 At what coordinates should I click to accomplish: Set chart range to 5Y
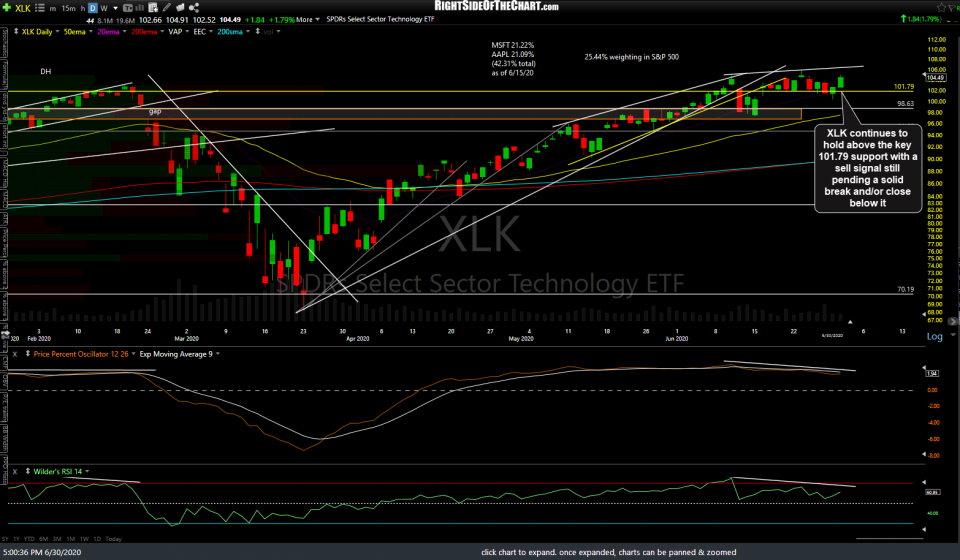tap(5, 539)
